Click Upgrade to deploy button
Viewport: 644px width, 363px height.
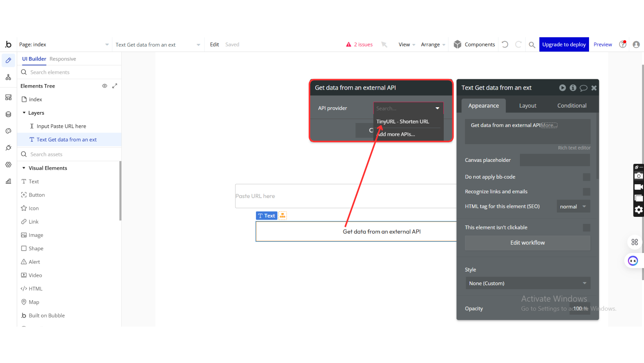coord(564,44)
